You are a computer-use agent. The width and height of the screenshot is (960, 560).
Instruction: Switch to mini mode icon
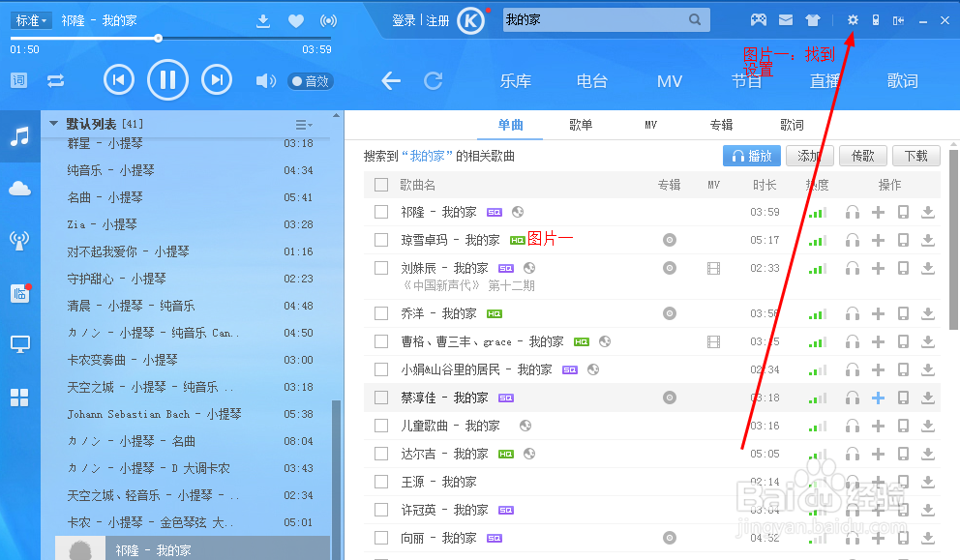(x=898, y=20)
